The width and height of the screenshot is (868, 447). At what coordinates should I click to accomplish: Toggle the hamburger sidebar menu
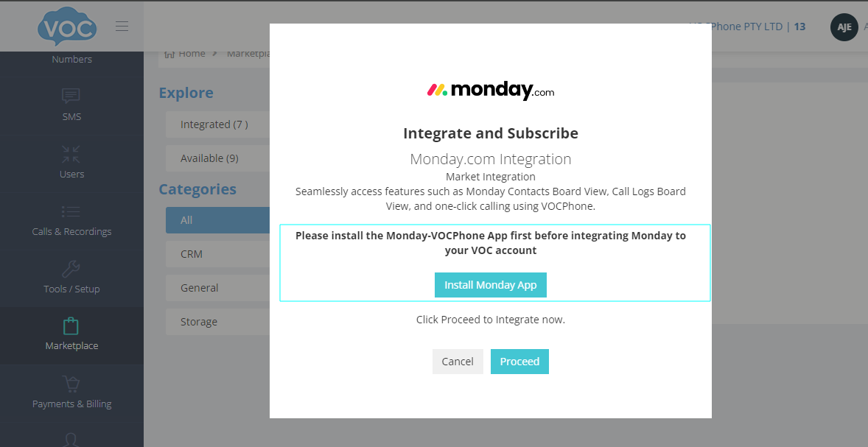pos(122,27)
